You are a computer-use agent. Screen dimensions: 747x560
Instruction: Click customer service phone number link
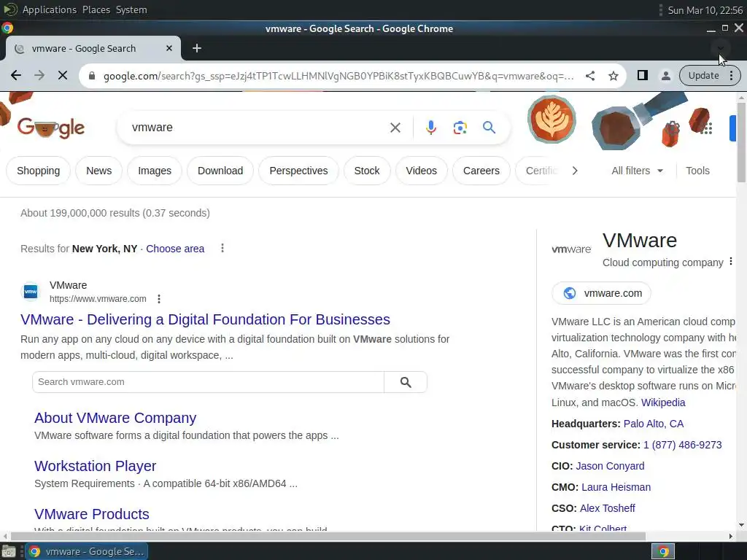point(682,445)
